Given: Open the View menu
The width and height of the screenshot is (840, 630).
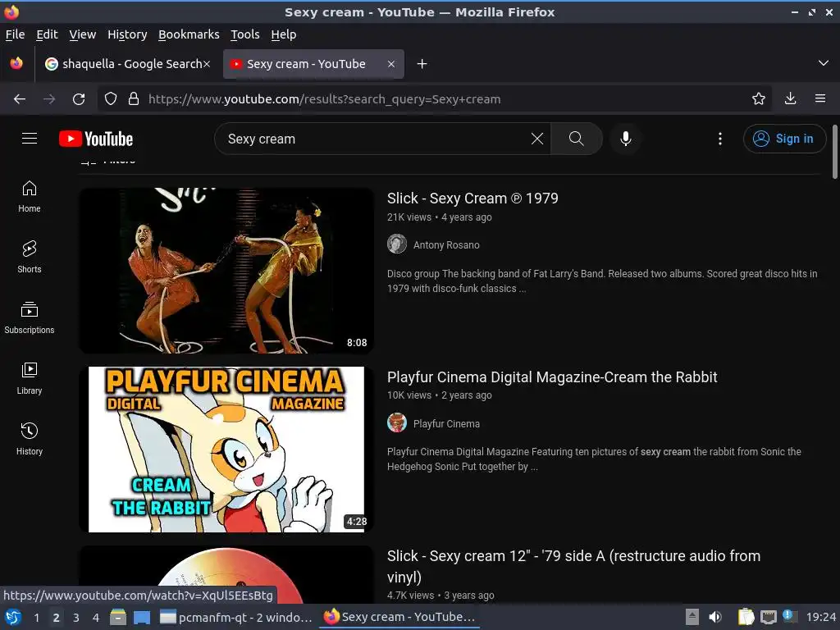Looking at the screenshot, I should tap(83, 34).
